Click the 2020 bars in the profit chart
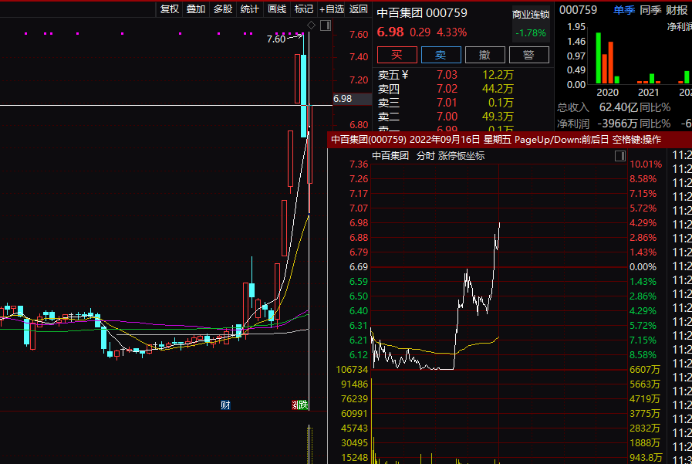 coord(608,58)
